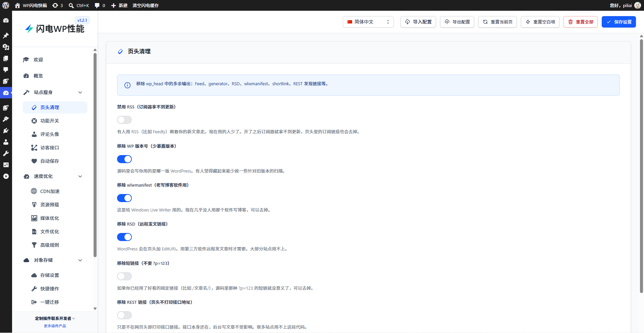The width and height of the screenshot is (644, 333).
Task: Click the main page vertical scrollbar
Action: [x=641, y=166]
